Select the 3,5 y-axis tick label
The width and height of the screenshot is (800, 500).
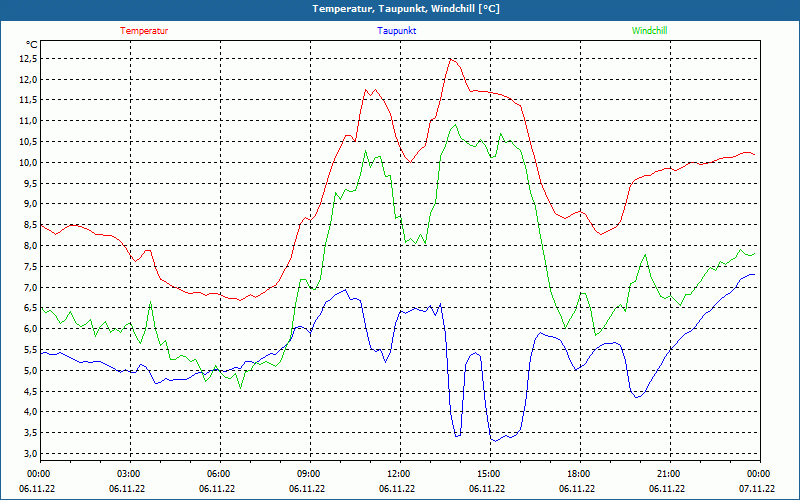tap(31, 433)
